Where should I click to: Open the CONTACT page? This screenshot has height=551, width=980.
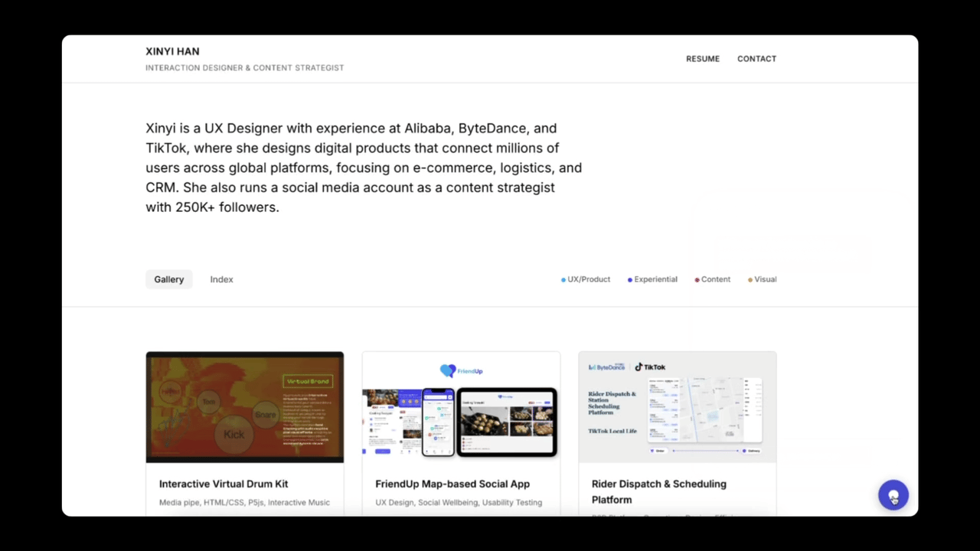[756, 59]
